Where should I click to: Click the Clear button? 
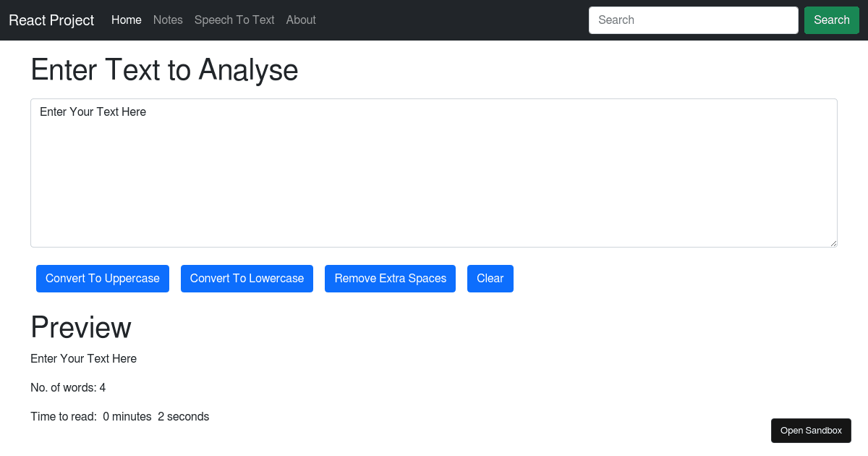pos(490,278)
